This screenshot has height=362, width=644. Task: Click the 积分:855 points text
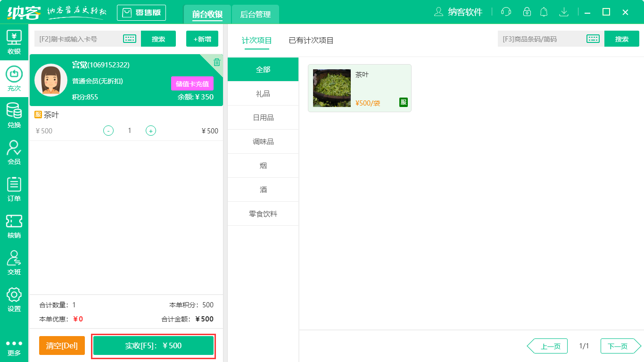click(85, 97)
